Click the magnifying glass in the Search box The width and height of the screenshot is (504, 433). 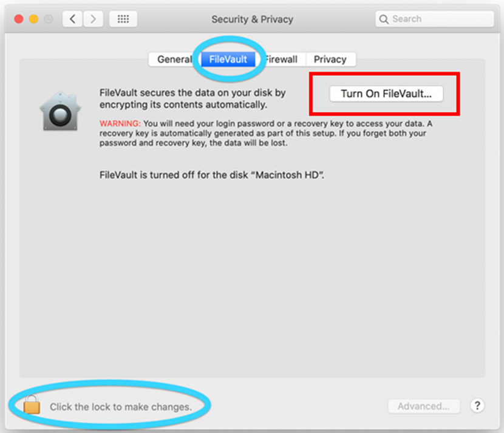click(383, 19)
